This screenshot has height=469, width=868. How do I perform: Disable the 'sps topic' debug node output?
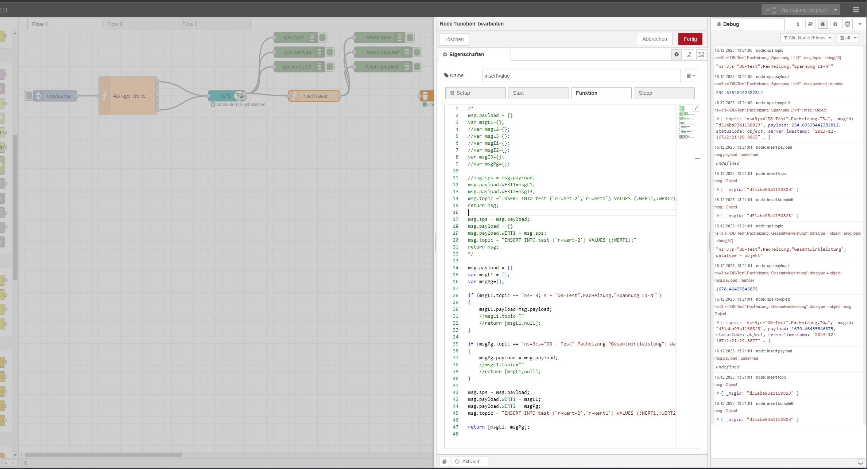[323, 37]
